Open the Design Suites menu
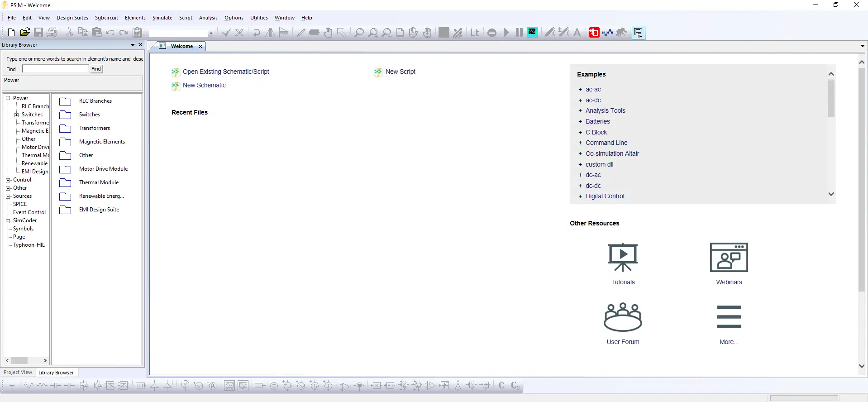 point(72,18)
